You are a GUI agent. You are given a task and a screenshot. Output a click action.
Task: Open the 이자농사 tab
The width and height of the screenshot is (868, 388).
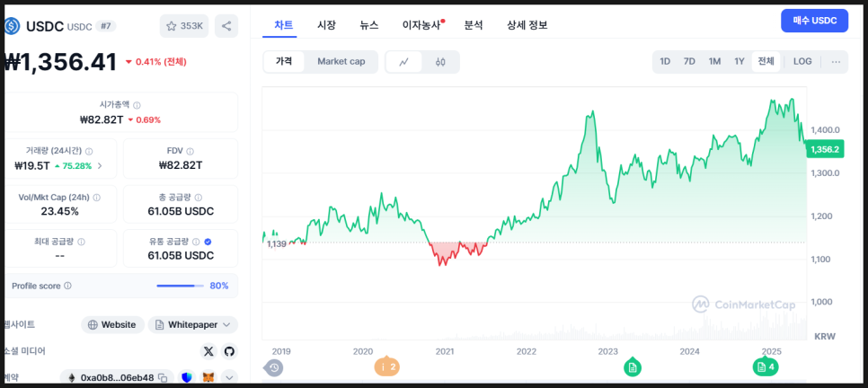pyautogui.click(x=421, y=24)
